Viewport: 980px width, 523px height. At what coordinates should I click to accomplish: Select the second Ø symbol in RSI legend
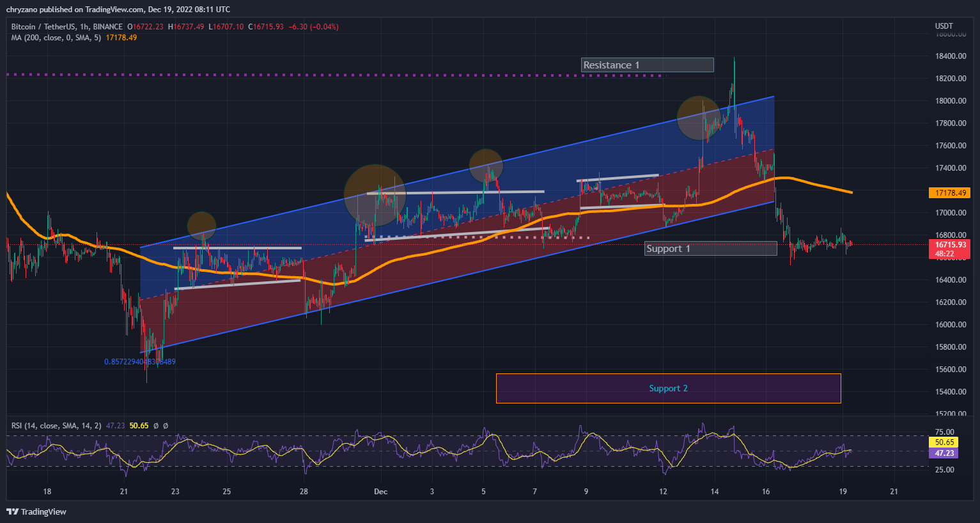[164, 425]
